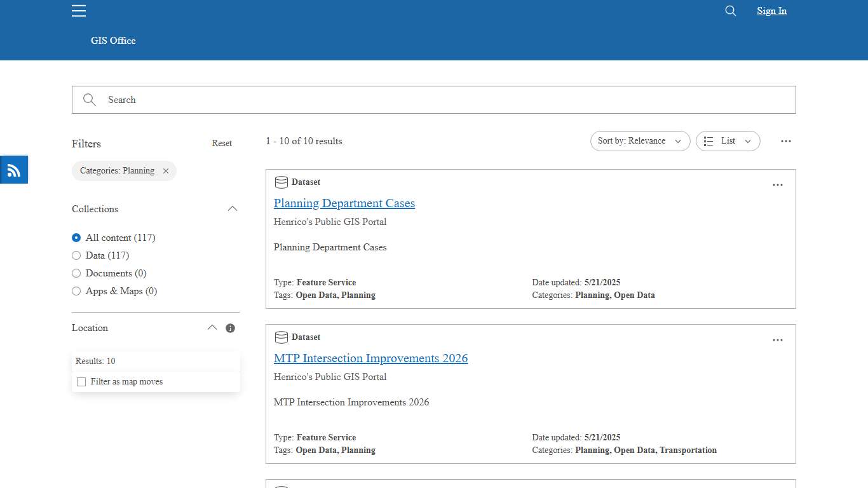This screenshot has width=868, height=488.
Task: Click the dataset icon on the first result
Action: [281, 182]
